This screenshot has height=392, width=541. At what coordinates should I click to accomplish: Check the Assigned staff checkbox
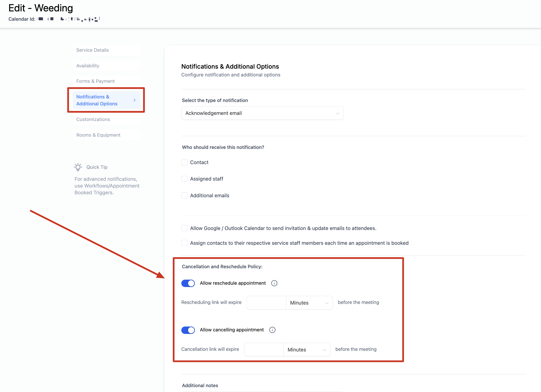(184, 179)
